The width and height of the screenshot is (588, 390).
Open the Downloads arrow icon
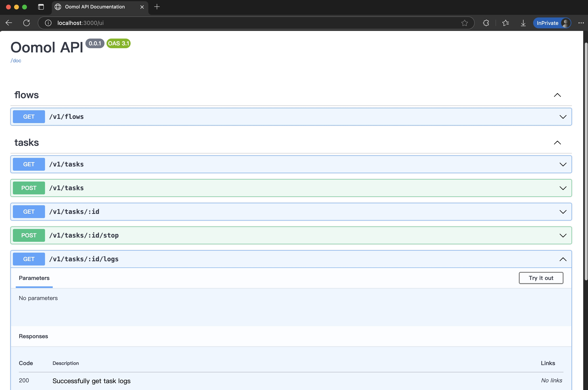pyautogui.click(x=523, y=23)
